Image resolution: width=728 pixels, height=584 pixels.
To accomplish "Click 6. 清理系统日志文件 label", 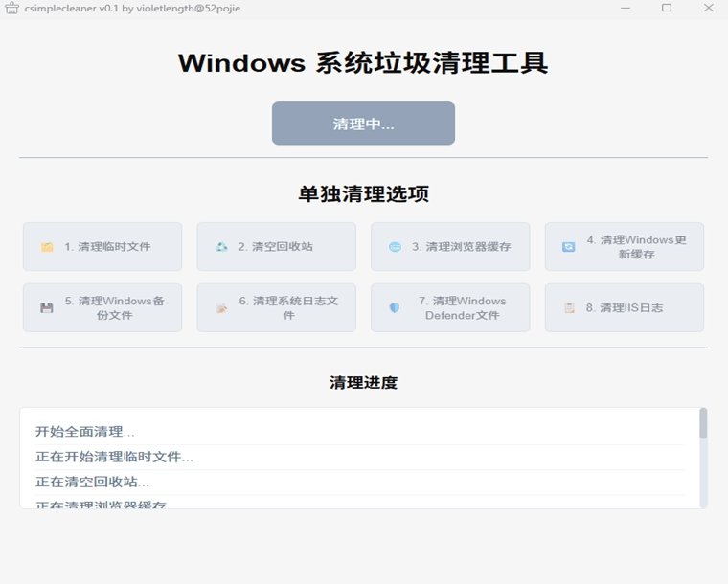I will click(288, 307).
